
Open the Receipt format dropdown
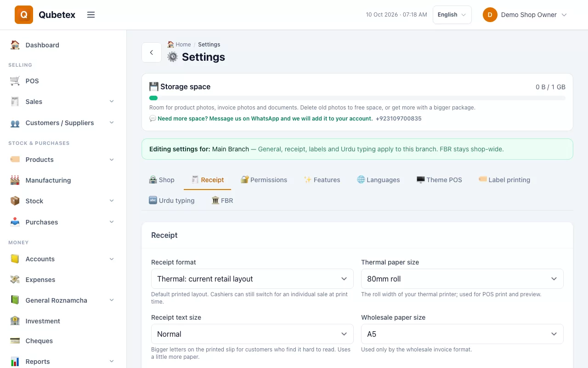point(252,279)
